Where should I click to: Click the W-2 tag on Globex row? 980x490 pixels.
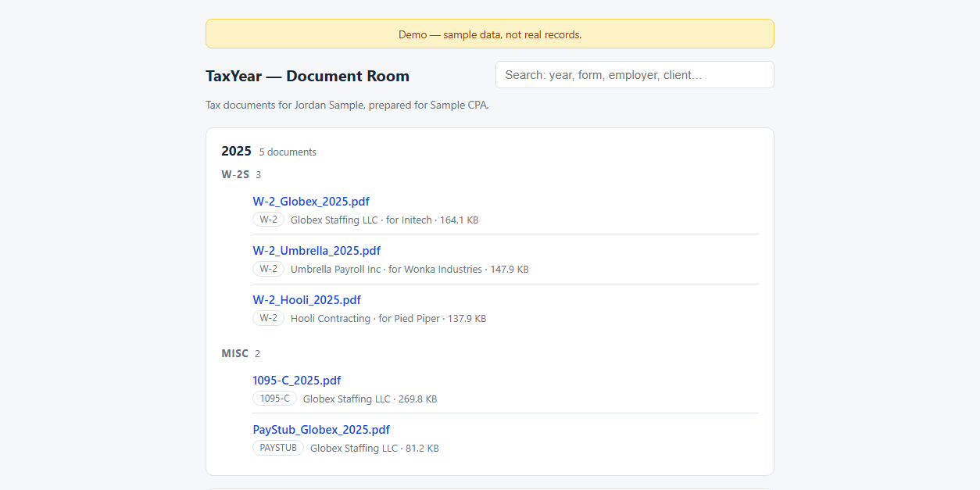[268, 220]
